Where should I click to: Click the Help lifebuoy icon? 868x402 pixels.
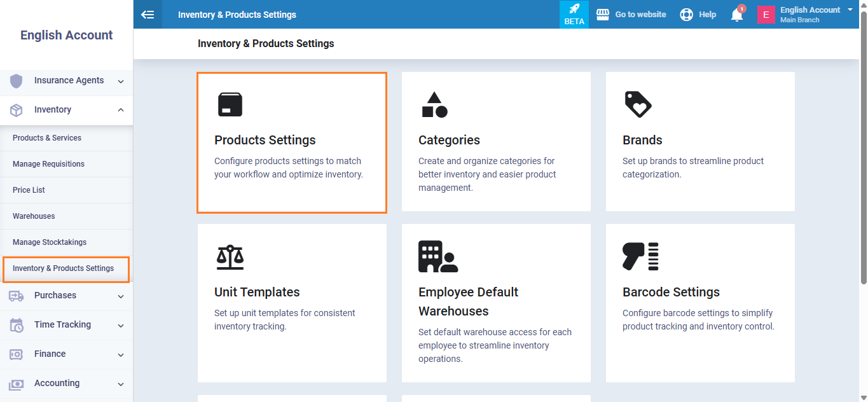(686, 15)
